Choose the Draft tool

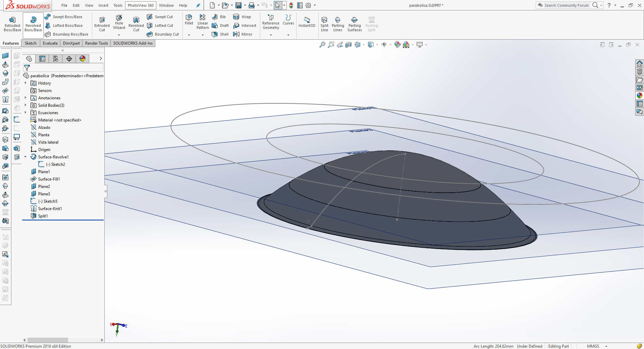click(220, 26)
